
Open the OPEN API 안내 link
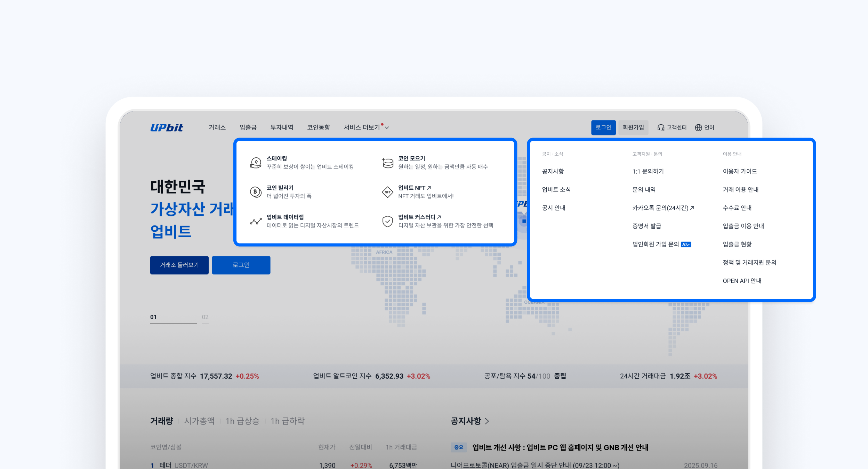pyautogui.click(x=742, y=281)
